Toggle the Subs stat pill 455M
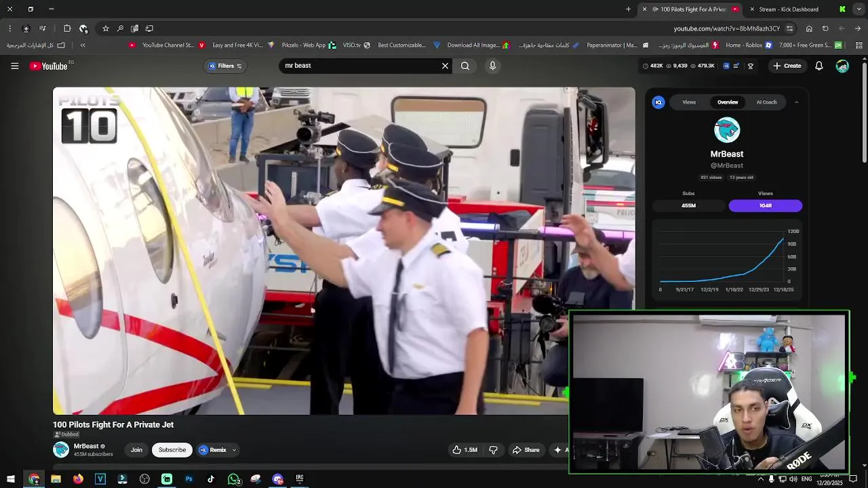The height and width of the screenshot is (488, 868). (x=688, y=205)
